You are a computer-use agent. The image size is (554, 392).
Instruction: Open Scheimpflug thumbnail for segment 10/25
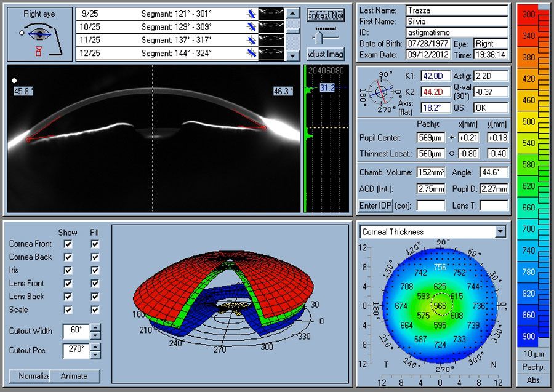pyautogui.click(x=270, y=26)
